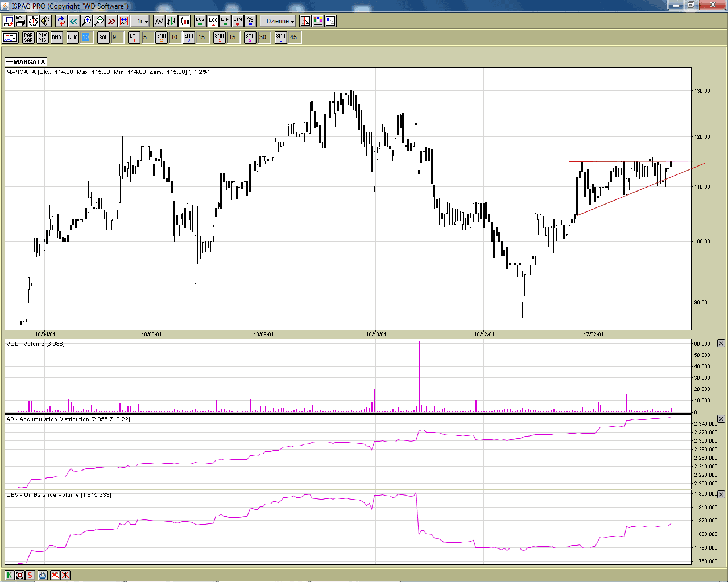This screenshot has height=582, width=728.
Task: Select the MANGATA chart tab
Action: click(x=26, y=62)
